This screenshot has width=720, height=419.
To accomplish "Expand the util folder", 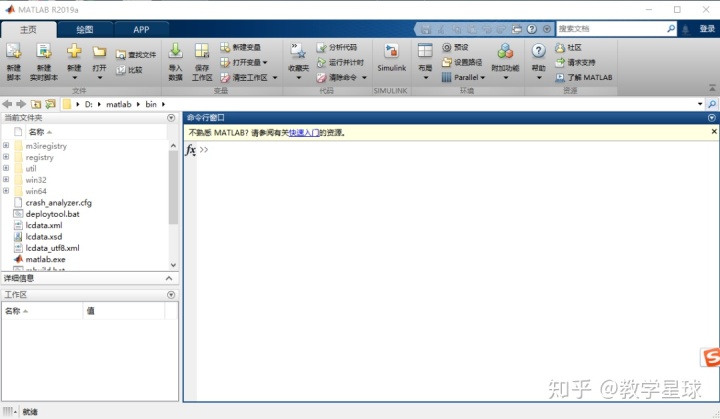I will (x=6, y=168).
